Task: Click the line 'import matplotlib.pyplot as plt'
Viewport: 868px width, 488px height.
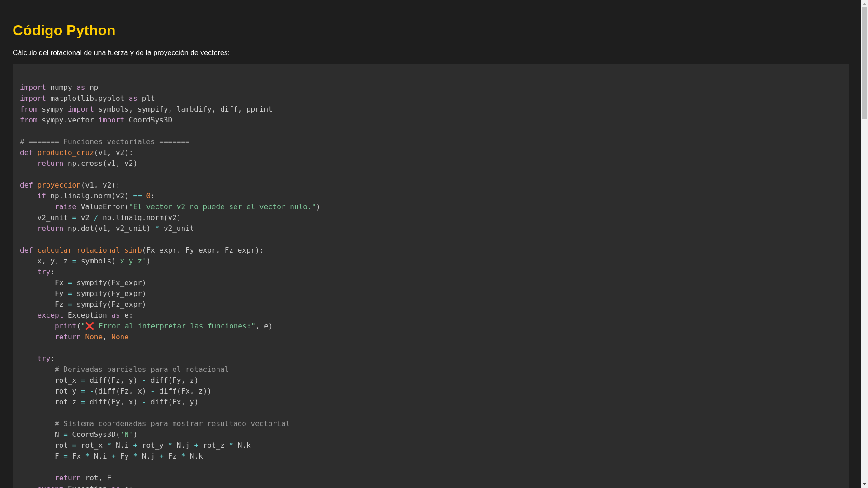Action: pos(87,98)
